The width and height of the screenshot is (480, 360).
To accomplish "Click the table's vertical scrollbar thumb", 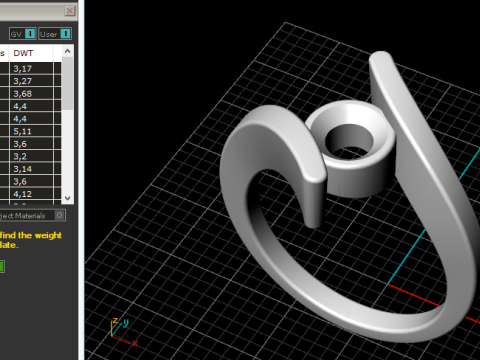I will click(68, 83).
